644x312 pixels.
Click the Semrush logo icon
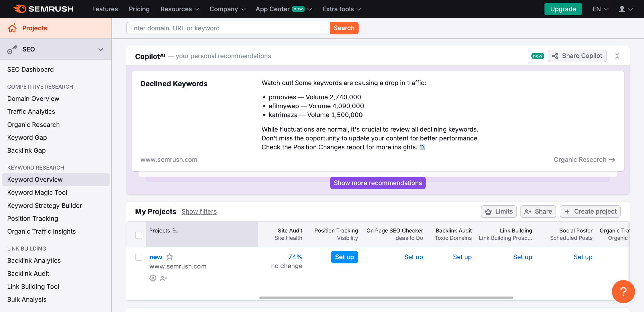(20, 9)
